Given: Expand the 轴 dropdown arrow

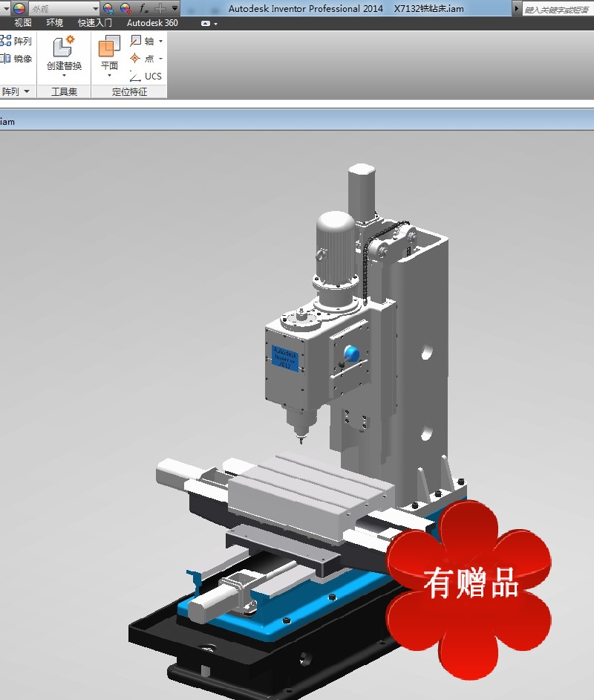Looking at the screenshot, I should click(160, 42).
